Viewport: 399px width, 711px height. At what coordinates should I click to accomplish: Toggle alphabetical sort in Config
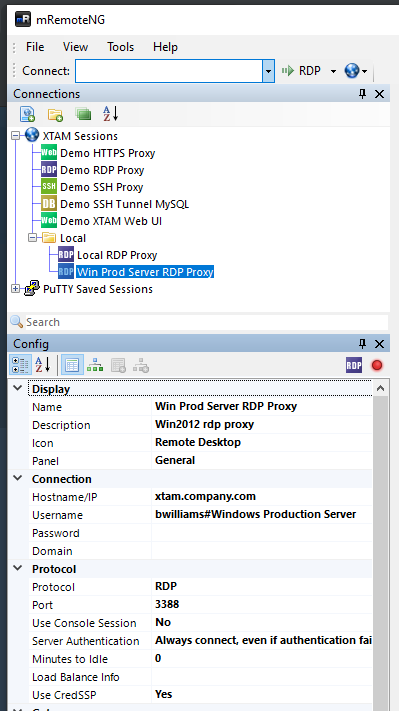43,365
